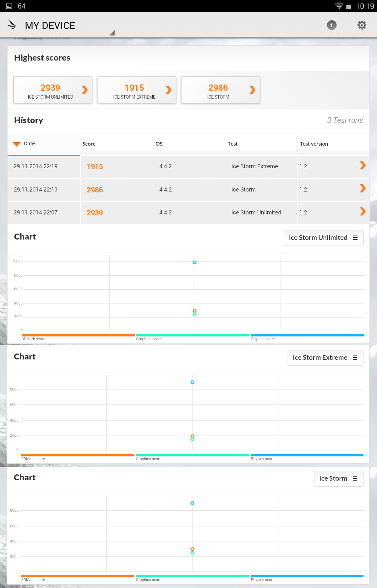This screenshot has height=588, width=377.
Task: Toggle 3DMark score legend in Ice Storm chart
Action: pyautogui.click(x=78, y=578)
